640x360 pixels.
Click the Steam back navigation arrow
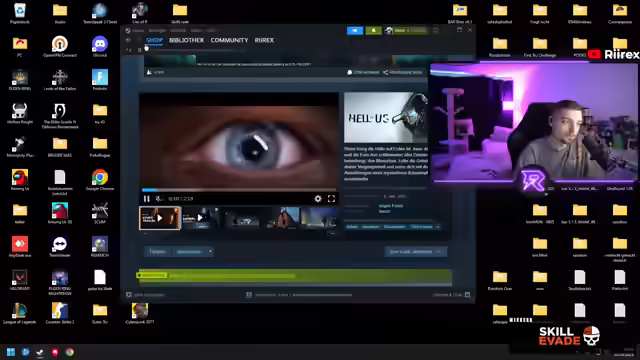pyautogui.click(x=128, y=40)
